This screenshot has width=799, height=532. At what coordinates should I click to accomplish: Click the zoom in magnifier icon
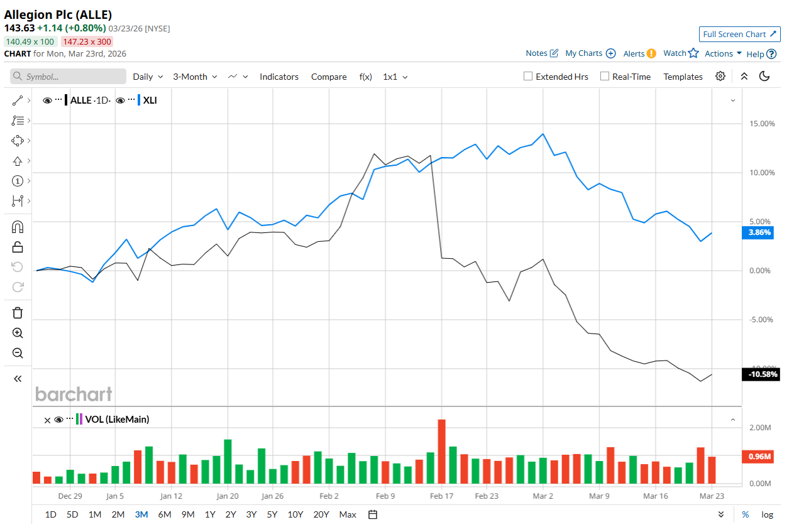(18, 334)
